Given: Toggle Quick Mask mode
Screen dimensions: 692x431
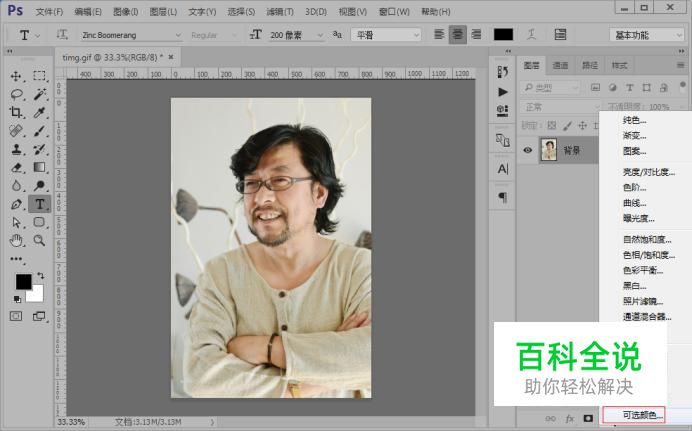Looking at the screenshot, I should tap(16, 316).
